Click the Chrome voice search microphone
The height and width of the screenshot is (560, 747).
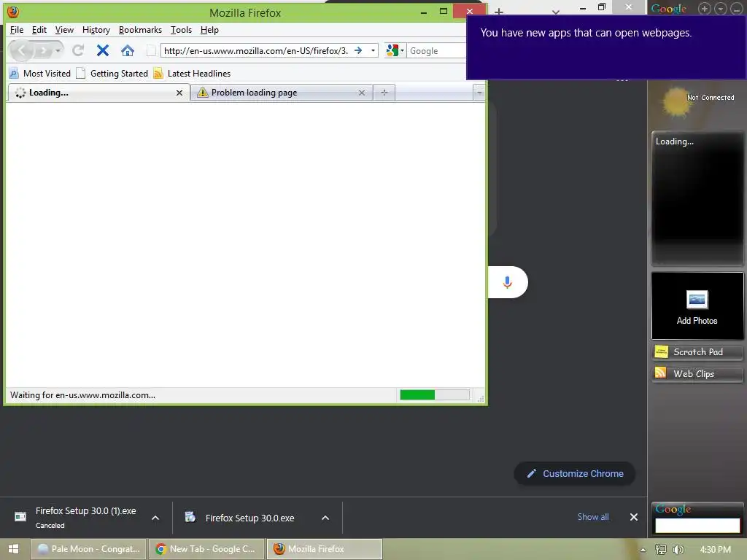508,282
